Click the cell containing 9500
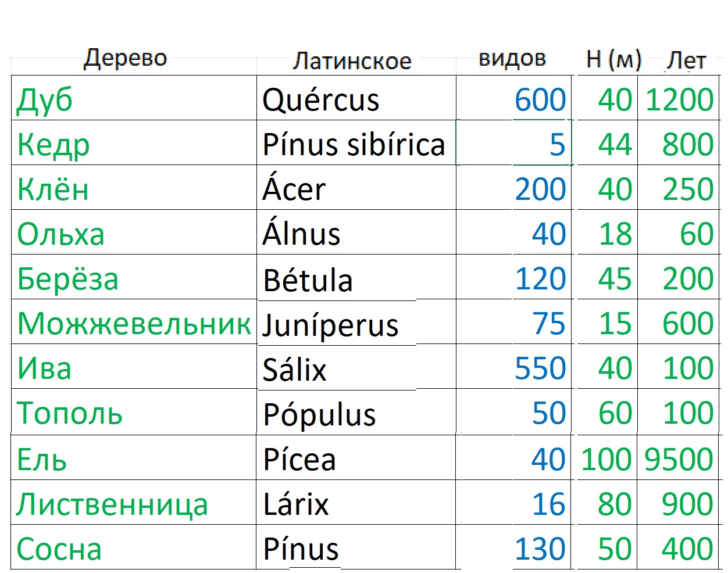Viewport: 728px width, 573px height. [679, 459]
